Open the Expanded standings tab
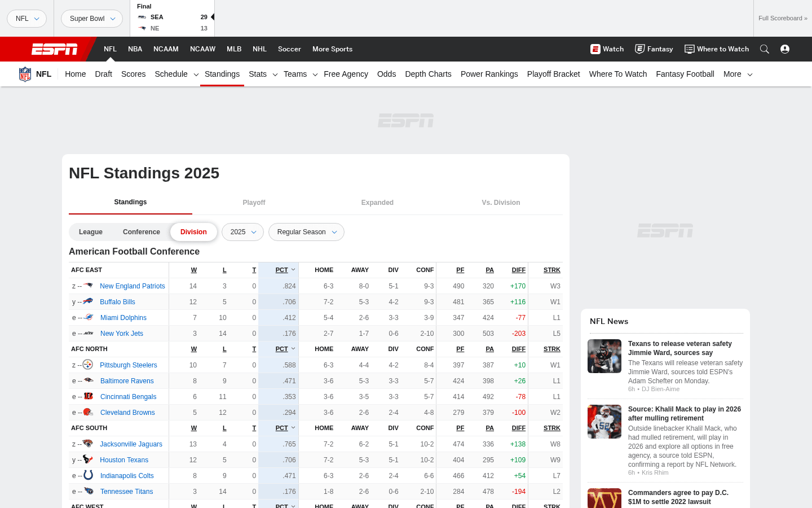This screenshot has height=508, width=812. click(377, 202)
